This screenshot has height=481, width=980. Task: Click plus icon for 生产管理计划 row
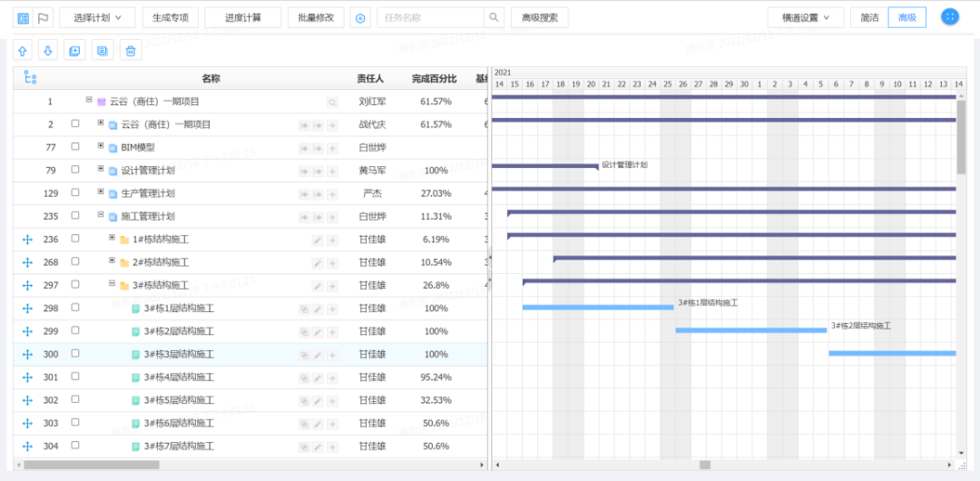[x=332, y=194]
